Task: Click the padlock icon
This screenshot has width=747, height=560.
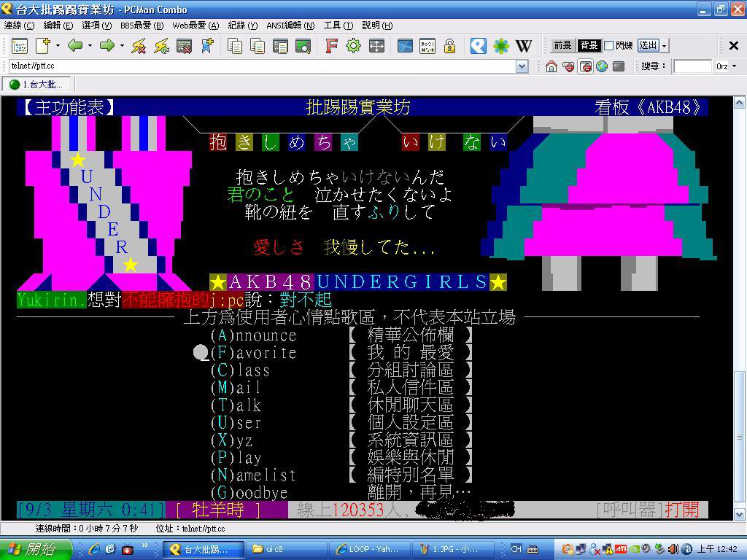Action: pos(449,46)
